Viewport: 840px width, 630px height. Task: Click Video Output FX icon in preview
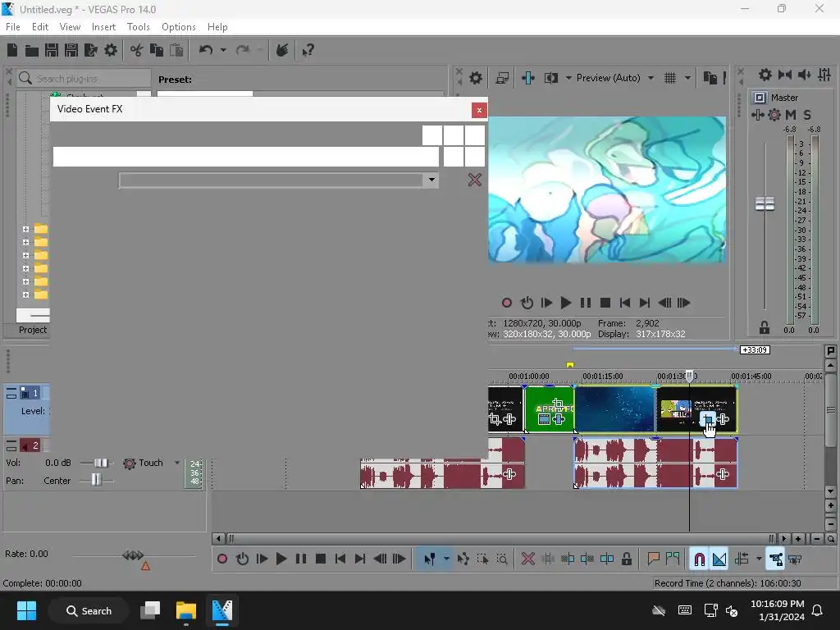tap(528, 78)
